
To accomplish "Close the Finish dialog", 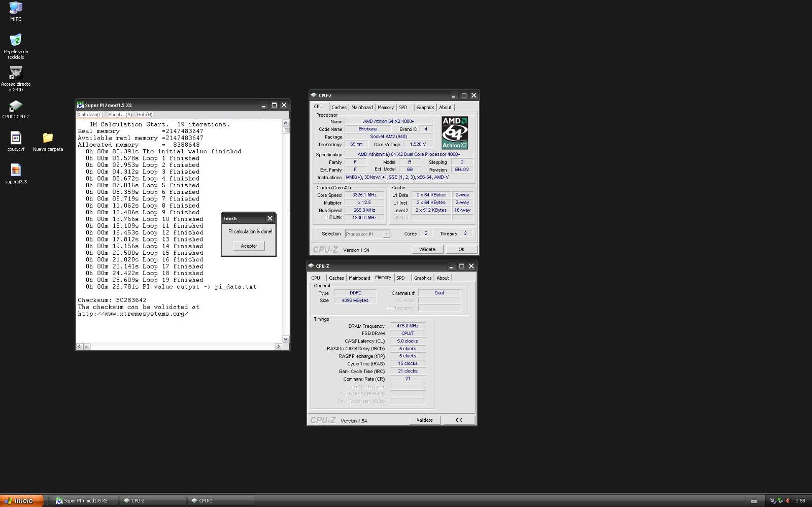I will (270, 218).
